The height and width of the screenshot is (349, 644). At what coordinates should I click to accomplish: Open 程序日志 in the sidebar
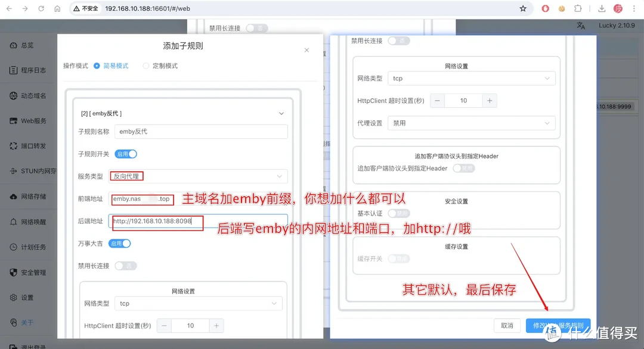28,70
